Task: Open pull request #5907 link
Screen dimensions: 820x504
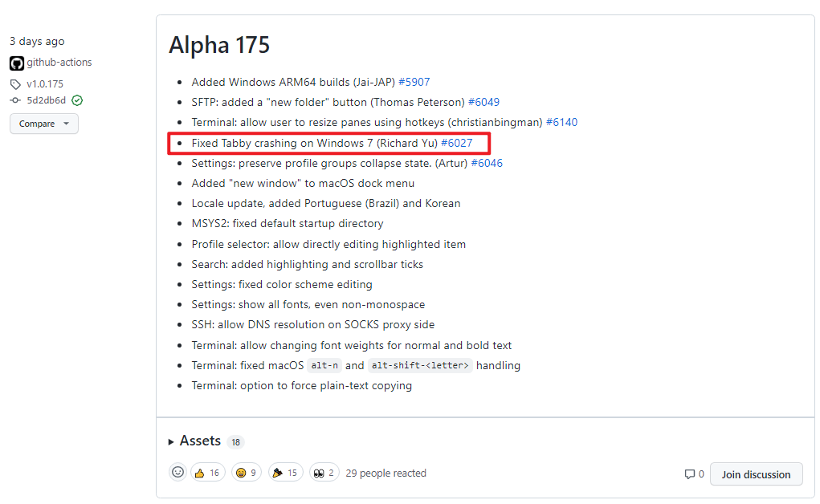Action: [414, 82]
